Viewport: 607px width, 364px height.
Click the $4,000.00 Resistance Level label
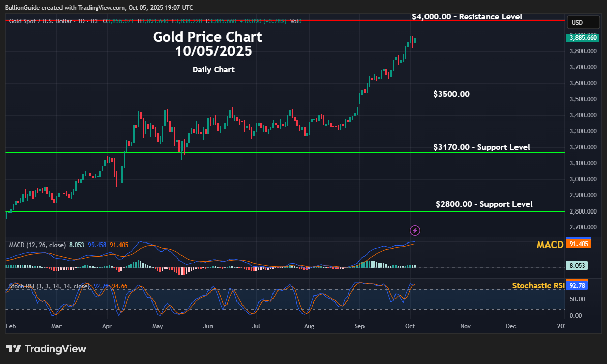(467, 16)
